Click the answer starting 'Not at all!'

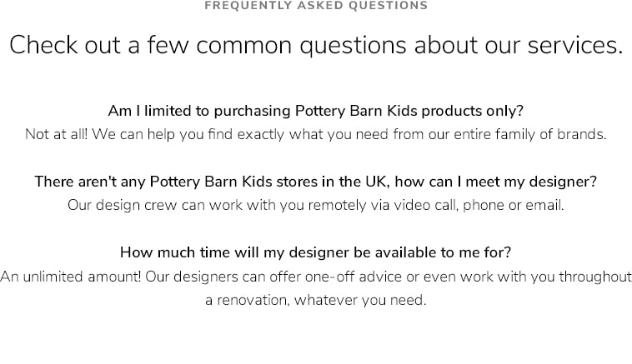click(316, 134)
